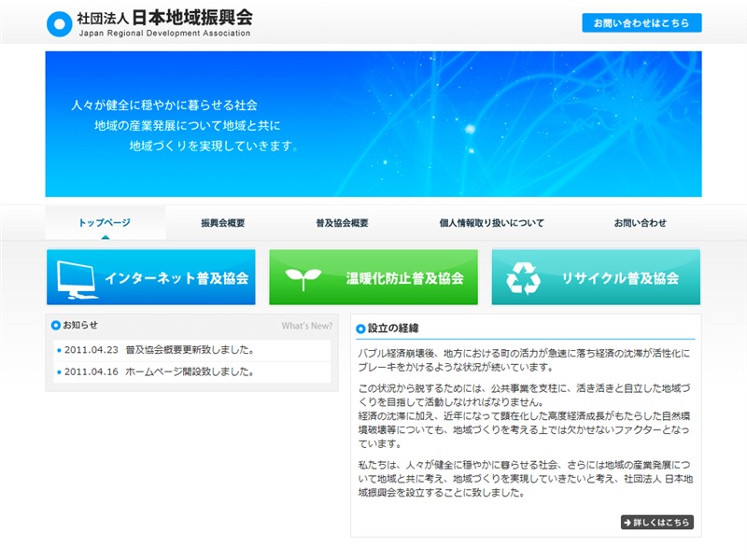Click the この状況から脱するためには paragraph

click(524, 416)
